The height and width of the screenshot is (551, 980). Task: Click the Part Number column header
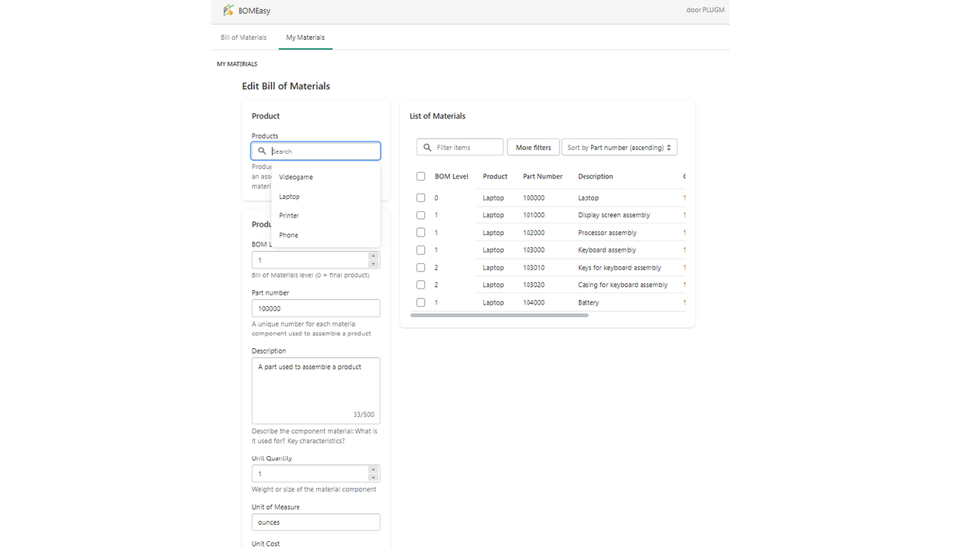tap(543, 176)
